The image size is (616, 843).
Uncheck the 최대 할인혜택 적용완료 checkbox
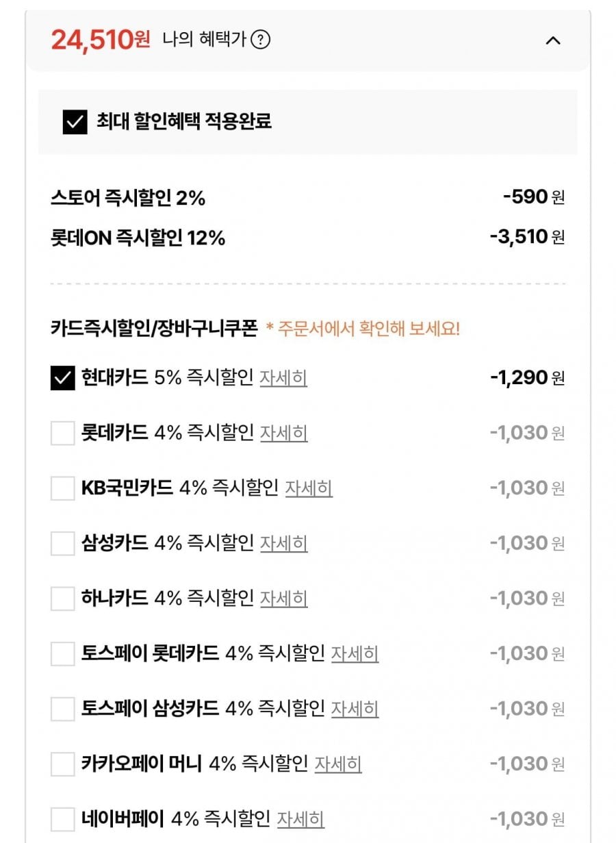click(x=75, y=122)
